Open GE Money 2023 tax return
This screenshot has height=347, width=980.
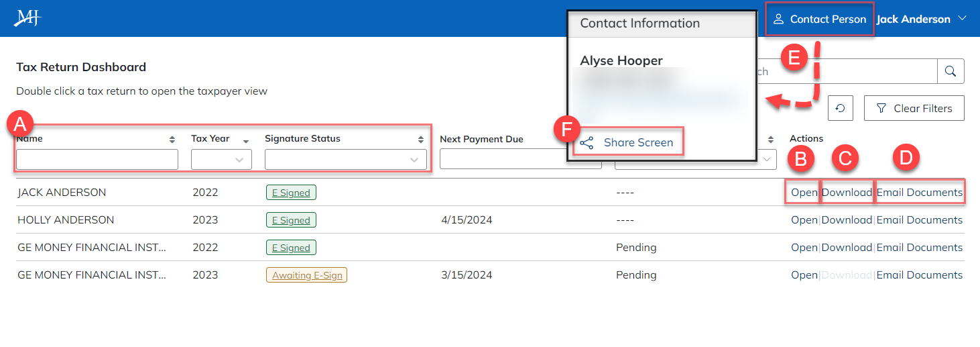(x=804, y=275)
